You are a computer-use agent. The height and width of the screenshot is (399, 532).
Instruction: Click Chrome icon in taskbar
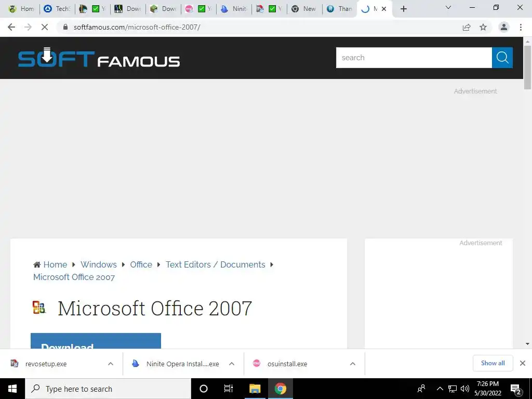click(x=280, y=389)
